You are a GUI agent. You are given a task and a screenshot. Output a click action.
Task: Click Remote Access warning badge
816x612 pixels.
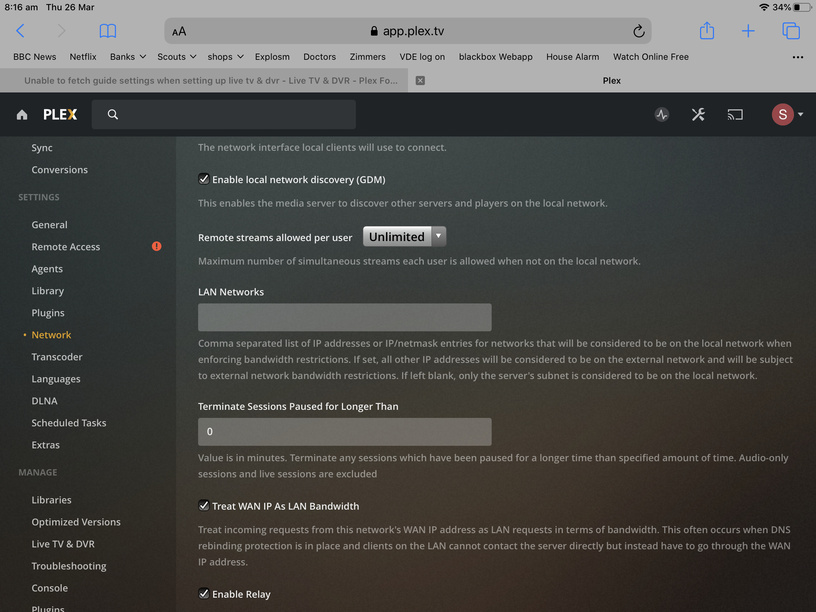coord(157,246)
